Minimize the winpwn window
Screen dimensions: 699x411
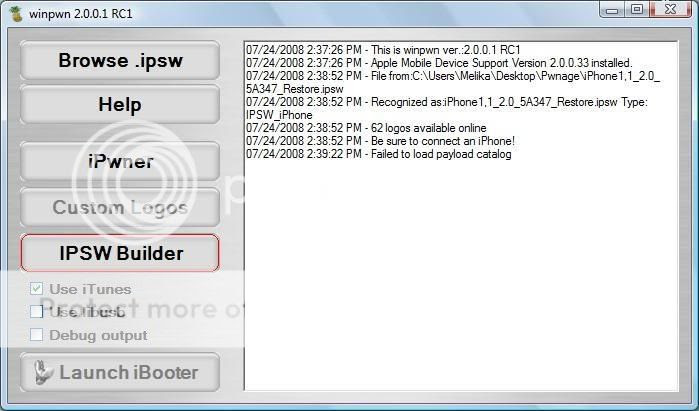(x=613, y=9)
